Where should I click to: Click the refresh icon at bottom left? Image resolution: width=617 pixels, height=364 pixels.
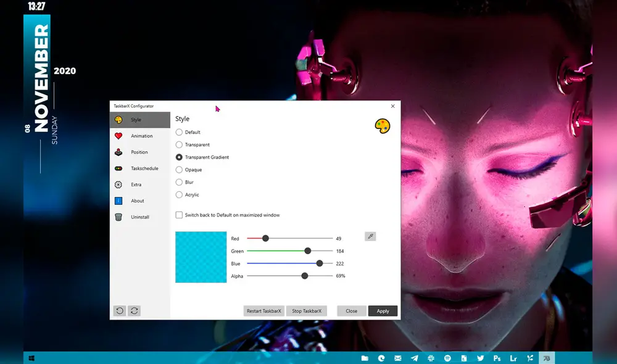(x=135, y=310)
